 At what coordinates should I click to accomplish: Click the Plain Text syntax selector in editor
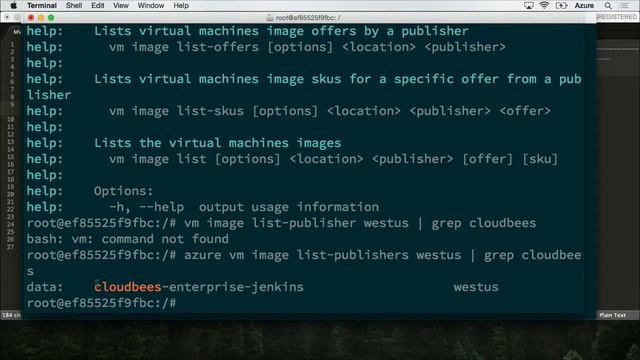pyautogui.click(x=612, y=315)
